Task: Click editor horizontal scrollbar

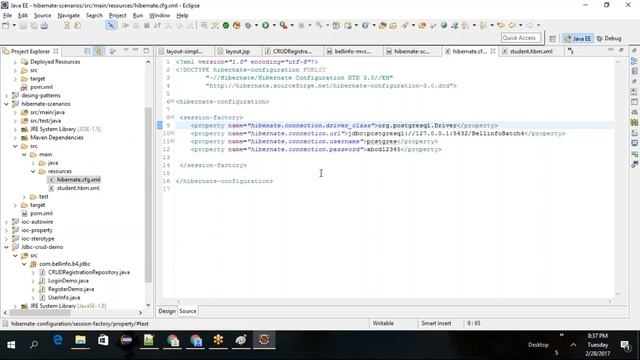Action: pyautogui.click(x=394, y=302)
